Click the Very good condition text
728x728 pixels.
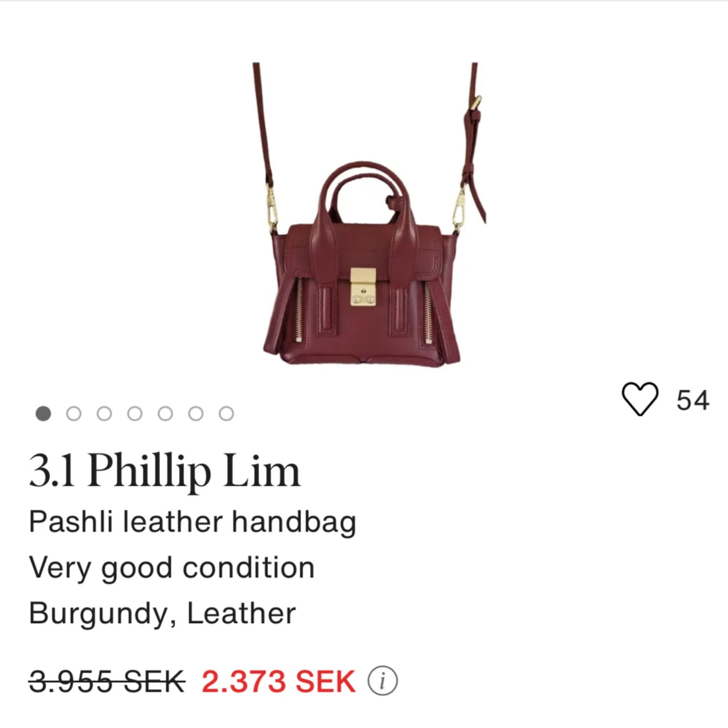pos(171,568)
